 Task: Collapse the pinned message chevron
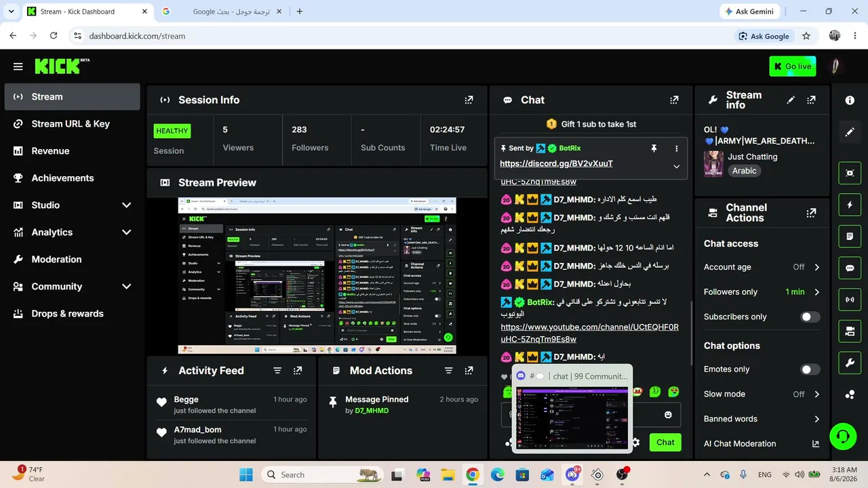click(x=676, y=167)
